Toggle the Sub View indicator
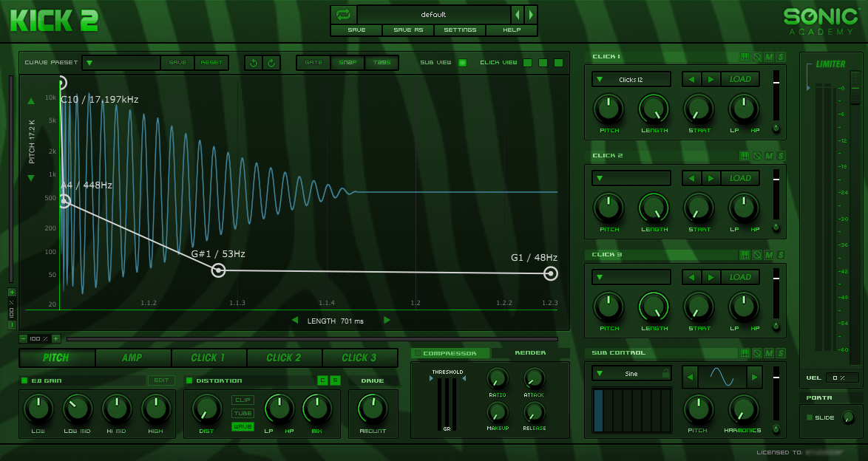 point(463,63)
